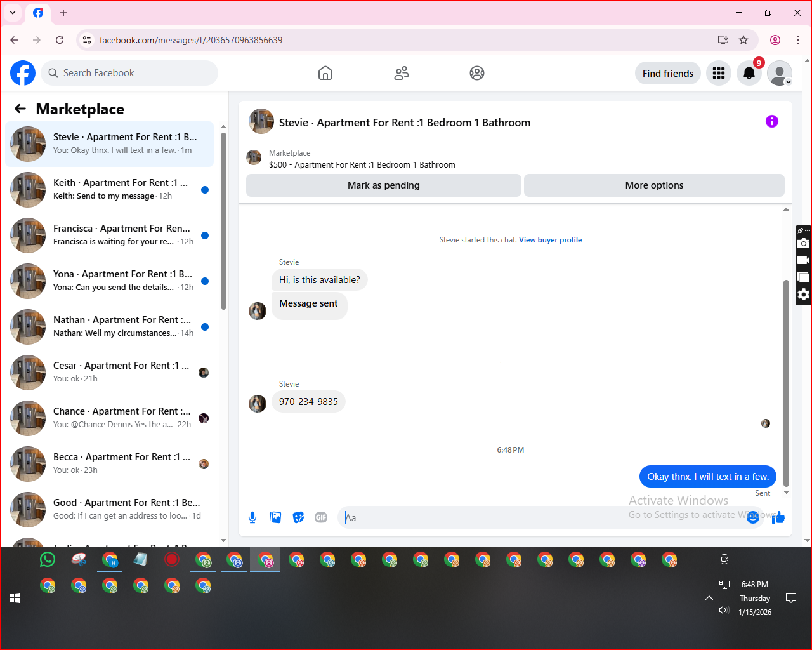
Task: Open the Cesar apartment conversation
Action: (110, 373)
